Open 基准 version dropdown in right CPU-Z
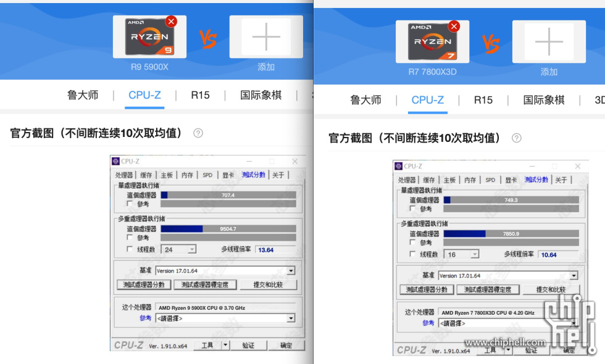This screenshot has width=605, height=364. (508, 276)
